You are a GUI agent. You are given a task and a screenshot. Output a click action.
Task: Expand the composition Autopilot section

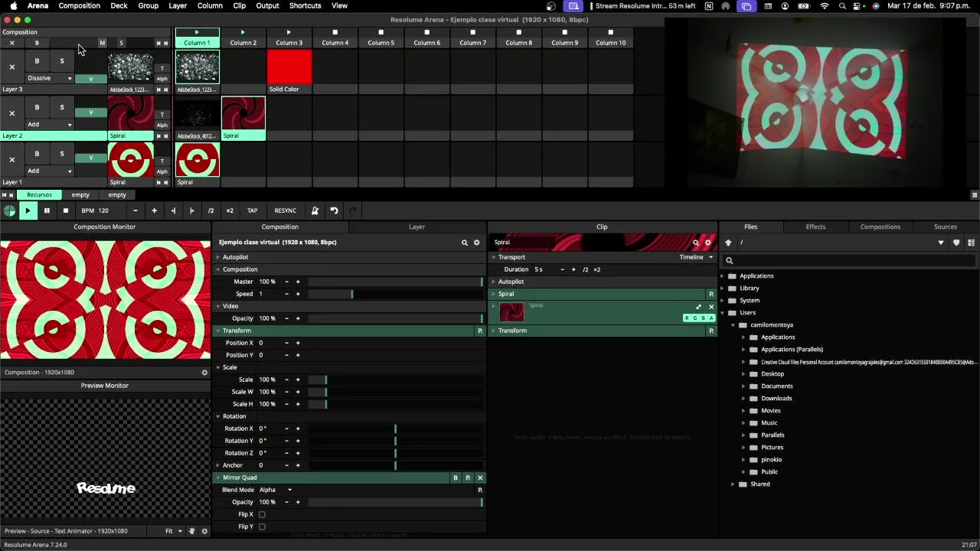pos(217,257)
